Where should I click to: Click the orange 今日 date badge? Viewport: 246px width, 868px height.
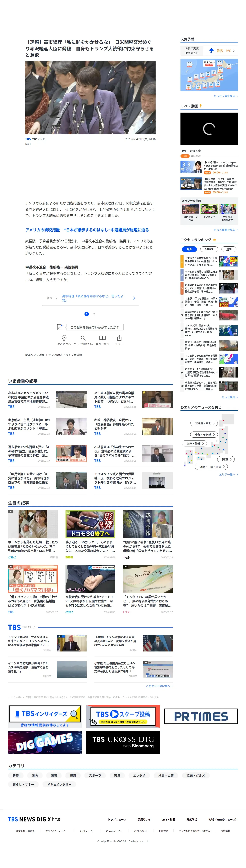185,156
